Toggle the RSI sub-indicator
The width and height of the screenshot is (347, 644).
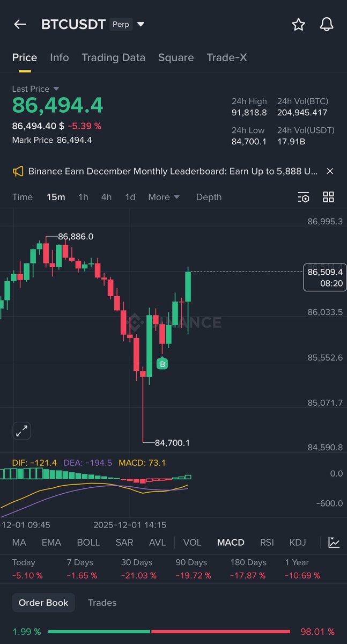[x=267, y=543]
